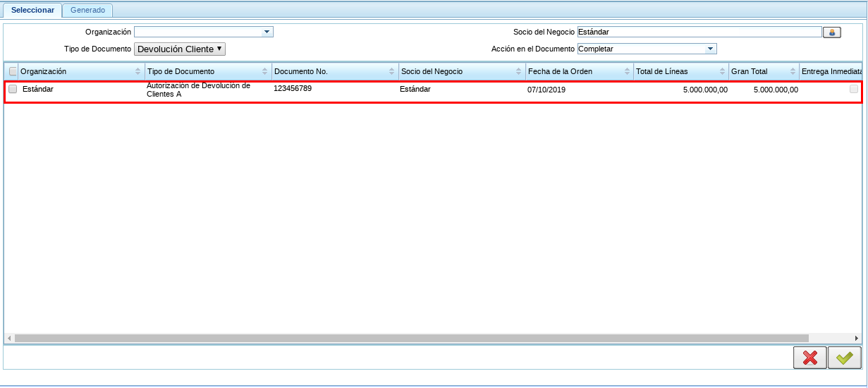The image size is (868, 388).
Task: Click the Socio del Negocio column header
Action: pyautogui.click(x=432, y=72)
